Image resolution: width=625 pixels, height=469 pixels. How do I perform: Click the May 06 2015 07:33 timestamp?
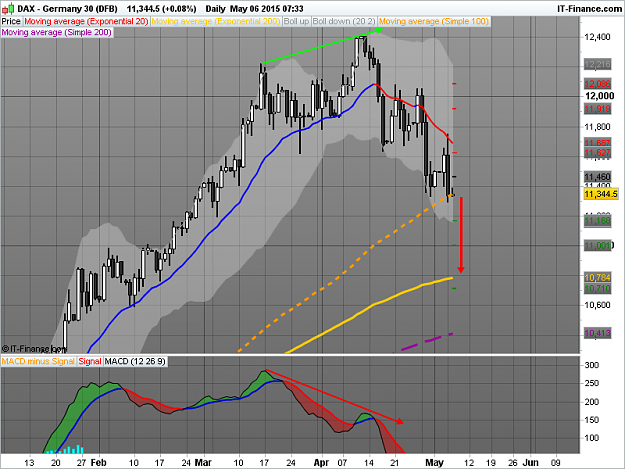[267, 8]
